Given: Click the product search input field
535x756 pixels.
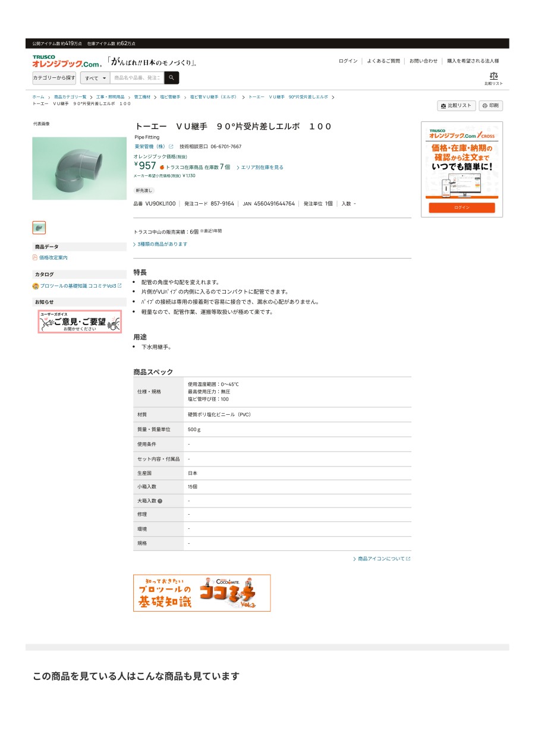Looking at the screenshot, I should (137, 78).
